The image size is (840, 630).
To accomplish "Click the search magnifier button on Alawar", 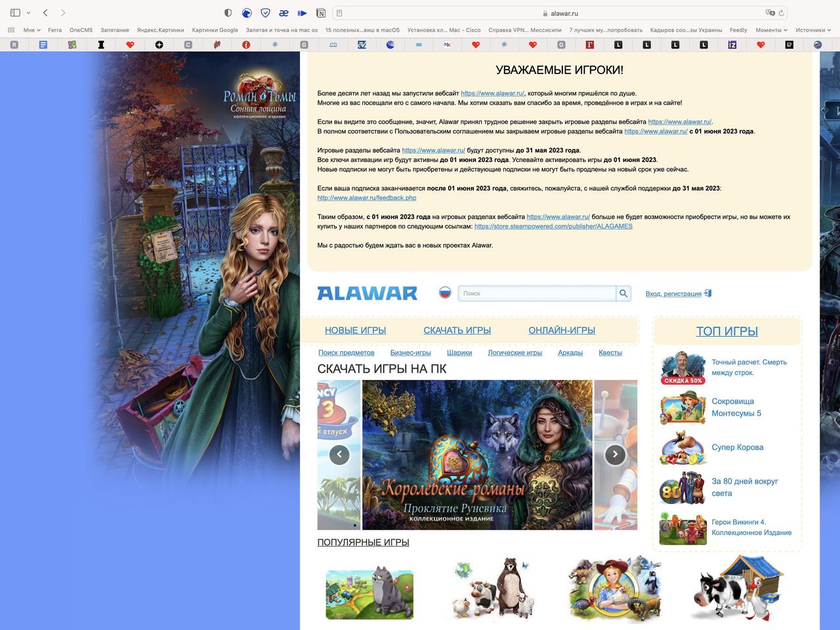I will click(623, 293).
